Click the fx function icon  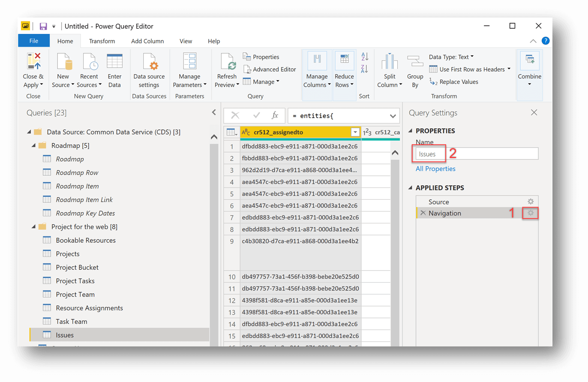275,115
